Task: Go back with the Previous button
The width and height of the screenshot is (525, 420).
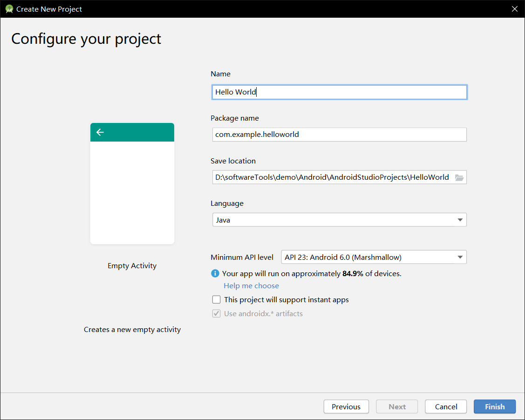Action: click(346, 406)
